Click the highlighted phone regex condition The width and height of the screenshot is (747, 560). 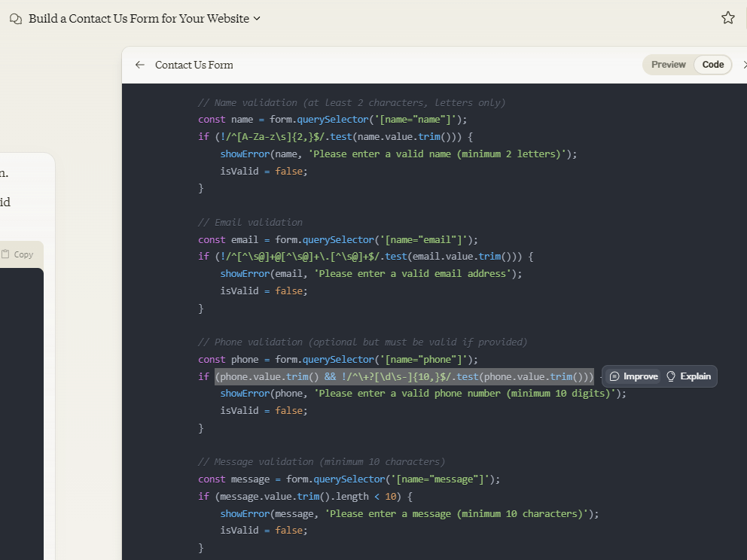click(x=404, y=376)
